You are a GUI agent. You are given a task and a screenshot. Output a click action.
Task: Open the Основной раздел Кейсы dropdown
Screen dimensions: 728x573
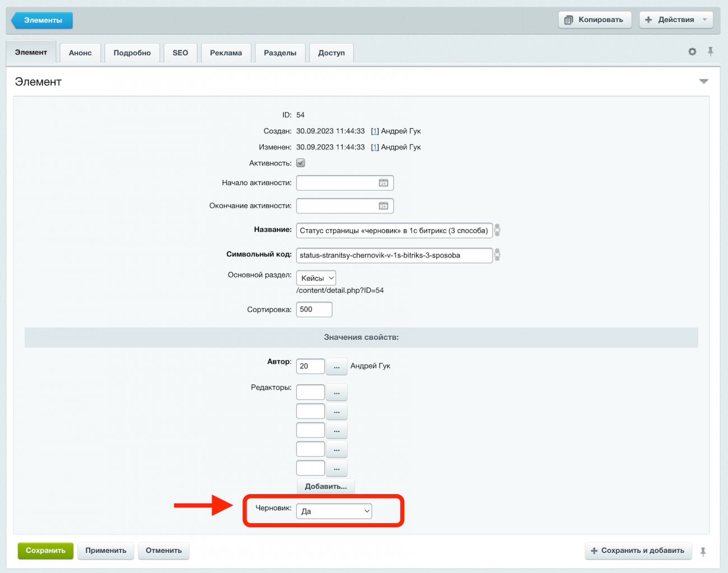[x=316, y=278]
